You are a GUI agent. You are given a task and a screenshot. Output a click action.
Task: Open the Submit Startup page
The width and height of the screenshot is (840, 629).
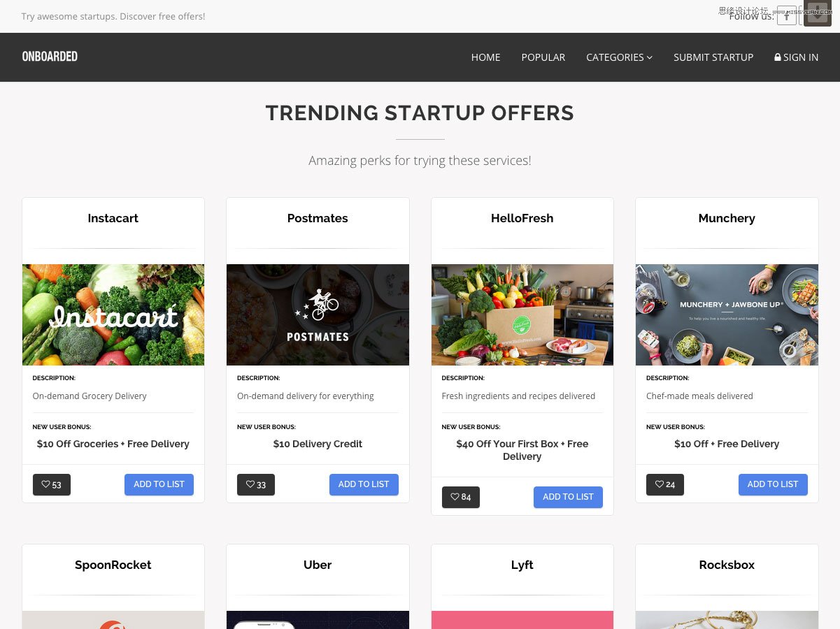pyautogui.click(x=713, y=57)
